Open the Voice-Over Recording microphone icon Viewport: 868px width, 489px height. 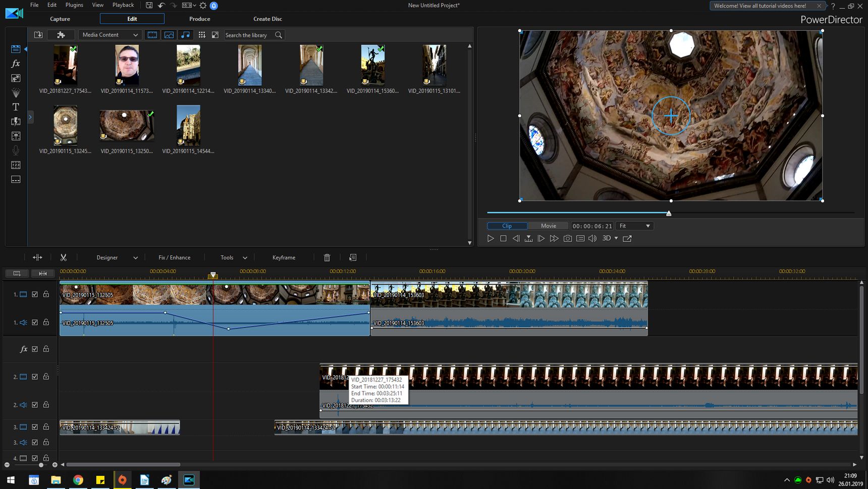coord(16,150)
